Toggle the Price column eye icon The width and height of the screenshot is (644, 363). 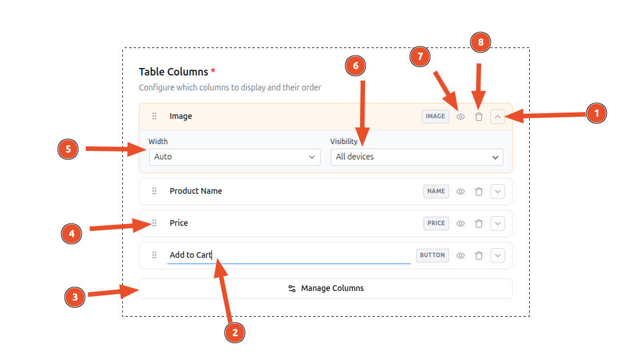click(x=461, y=223)
